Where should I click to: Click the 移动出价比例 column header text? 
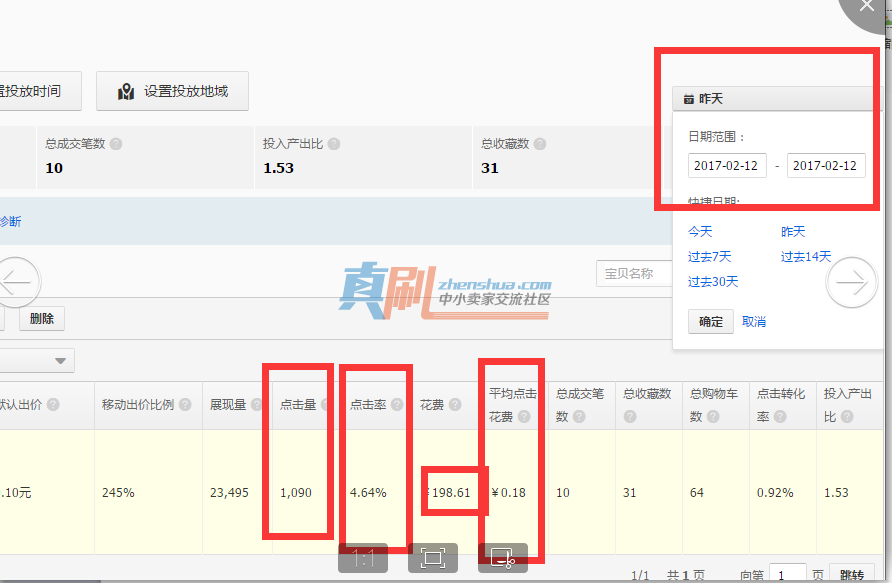(x=138, y=404)
